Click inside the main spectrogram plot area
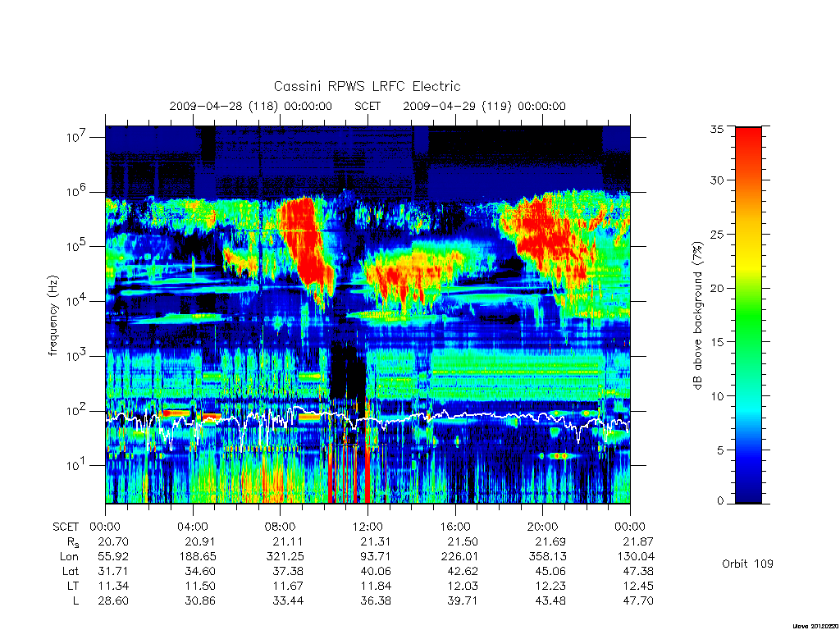This screenshot has height=630, width=840. click(367, 314)
